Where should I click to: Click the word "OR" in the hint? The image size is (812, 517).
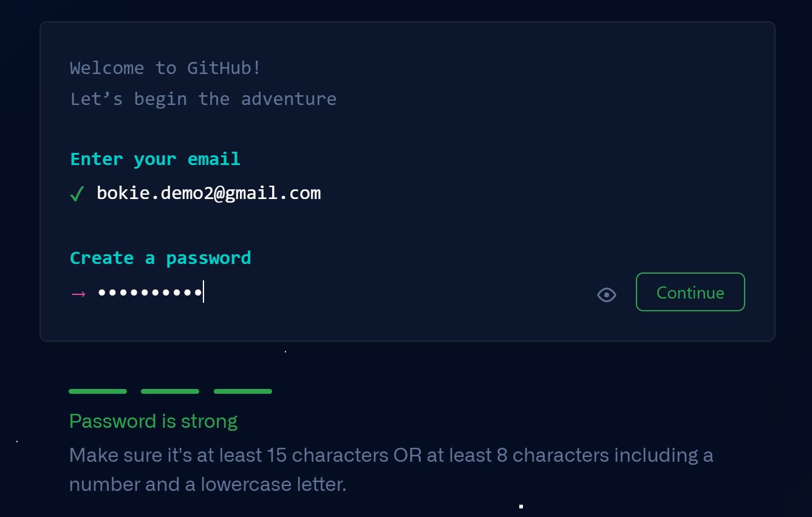point(407,455)
